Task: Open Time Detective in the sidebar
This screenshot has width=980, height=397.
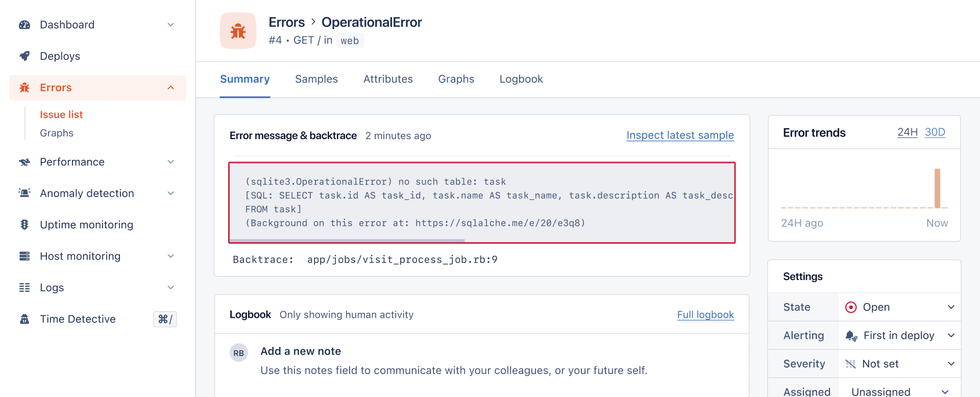Action: pos(97,319)
